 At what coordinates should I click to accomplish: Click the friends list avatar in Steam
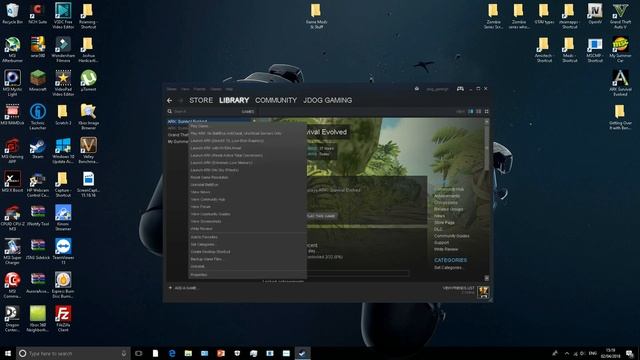pos(483,291)
